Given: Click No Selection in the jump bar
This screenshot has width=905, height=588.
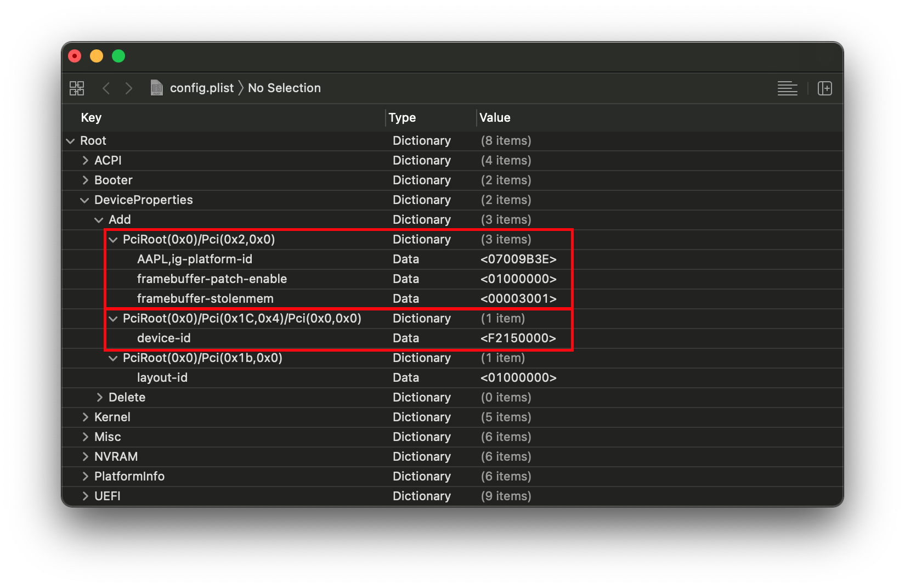Looking at the screenshot, I should coord(284,88).
